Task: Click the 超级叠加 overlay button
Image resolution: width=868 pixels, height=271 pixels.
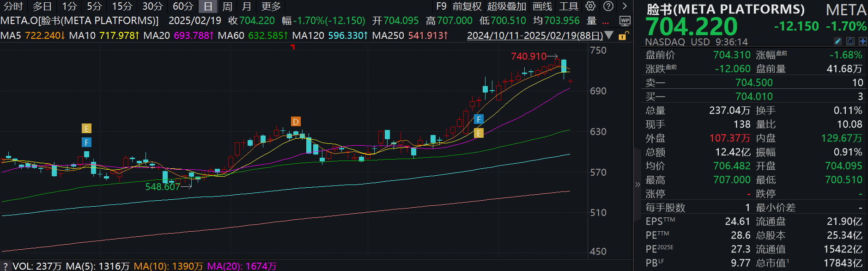Action: click(507, 6)
